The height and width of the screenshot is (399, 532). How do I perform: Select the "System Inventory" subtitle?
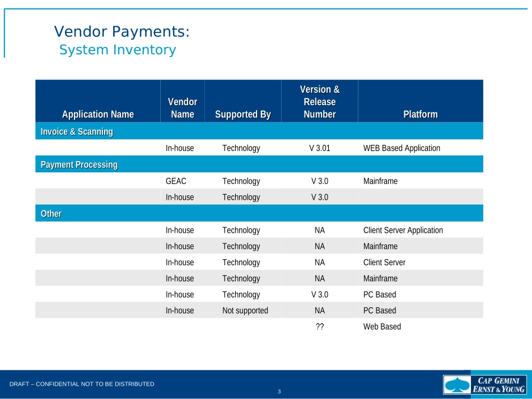tap(118, 50)
